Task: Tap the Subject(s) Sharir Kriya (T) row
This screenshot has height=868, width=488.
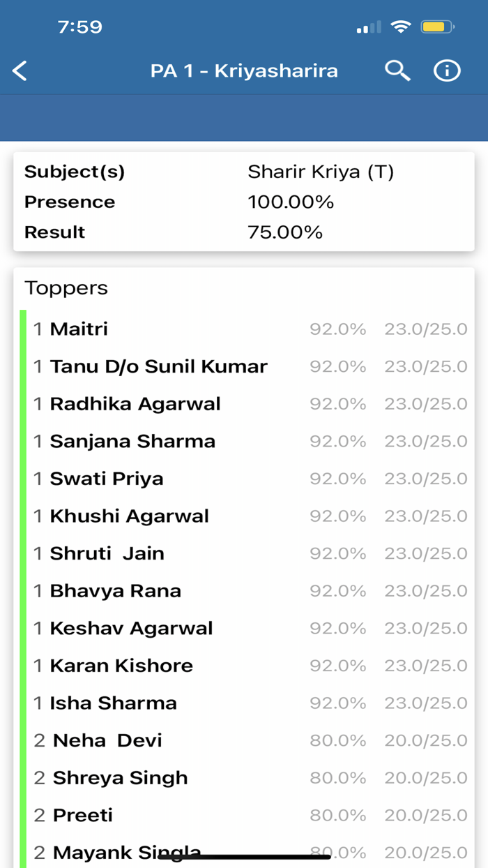Action: [x=244, y=172]
